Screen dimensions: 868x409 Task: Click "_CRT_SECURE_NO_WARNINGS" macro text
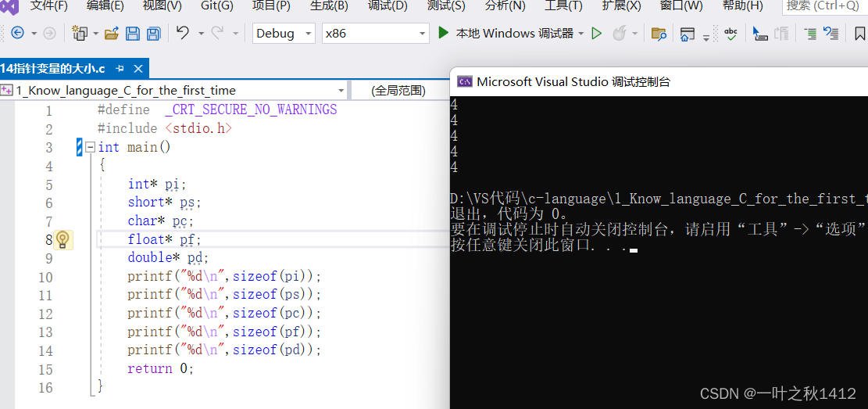coord(251,109)
